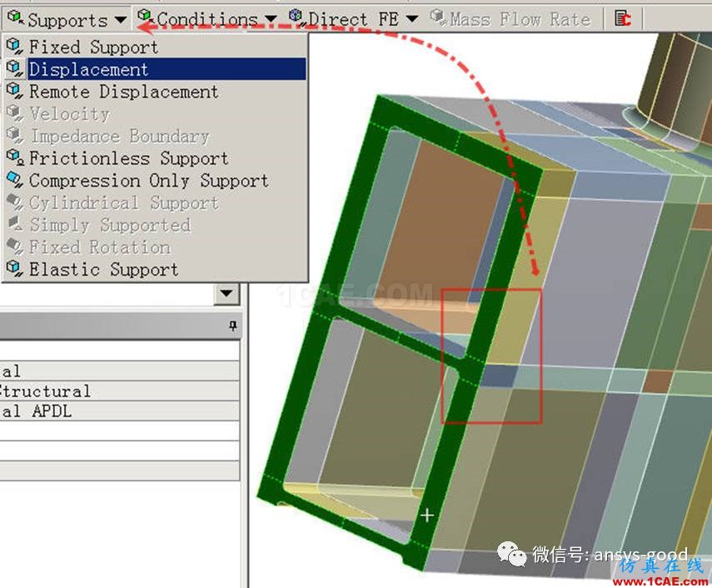Image resolution: width=712 pixels, height=588 pixels.
Task: Click the Compression Only Support icon
Action: (x=14, y=180)
